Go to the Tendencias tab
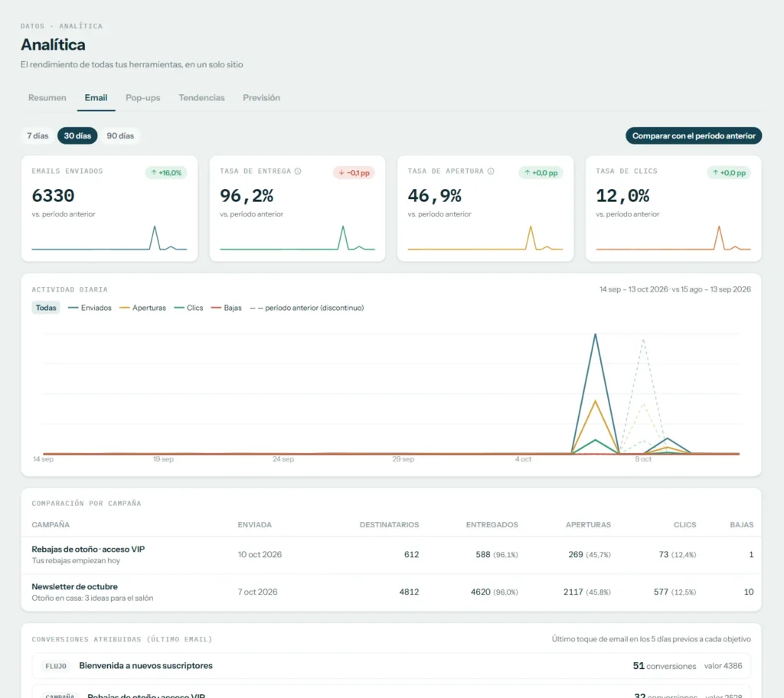Image resolution: width=784 pixels, height=698 pixels. point(201,97)
